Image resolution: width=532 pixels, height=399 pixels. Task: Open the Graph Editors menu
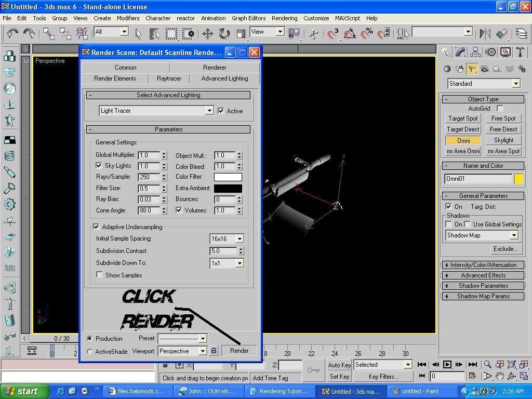click(249, 18)
